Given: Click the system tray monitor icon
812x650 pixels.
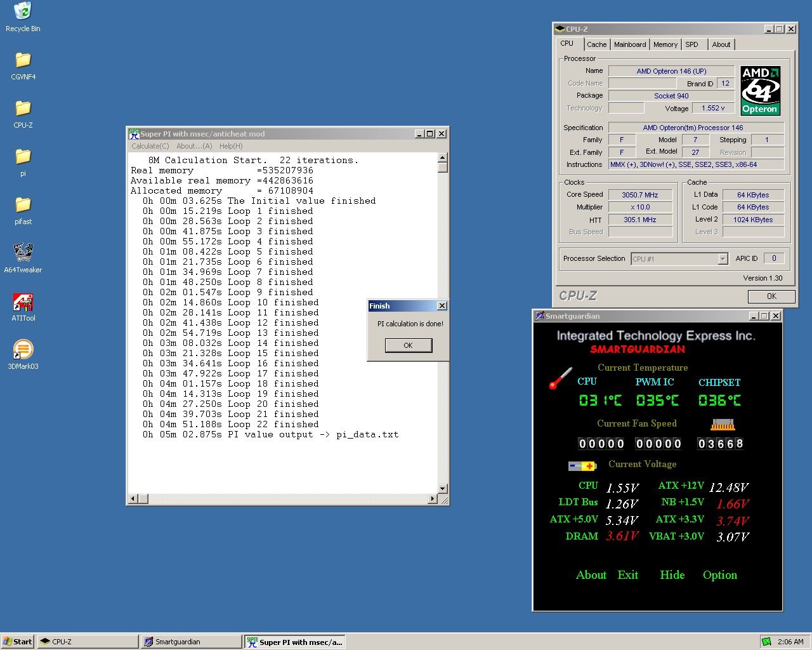Looking at the screenshot, I should [767, 642].
